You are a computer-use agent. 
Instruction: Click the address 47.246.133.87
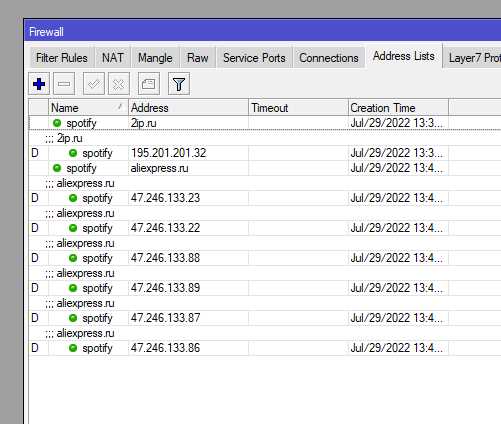click(165, 318)
